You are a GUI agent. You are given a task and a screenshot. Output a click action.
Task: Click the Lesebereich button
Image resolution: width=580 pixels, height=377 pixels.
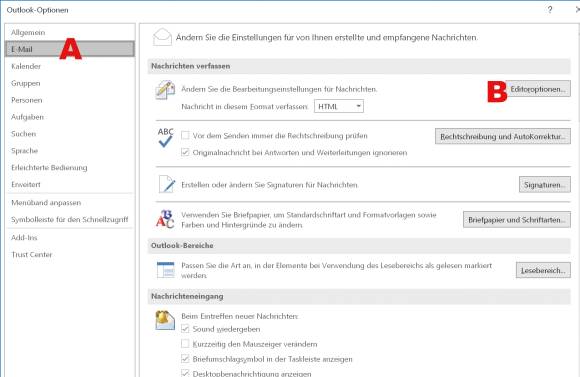tap(543, 270)
